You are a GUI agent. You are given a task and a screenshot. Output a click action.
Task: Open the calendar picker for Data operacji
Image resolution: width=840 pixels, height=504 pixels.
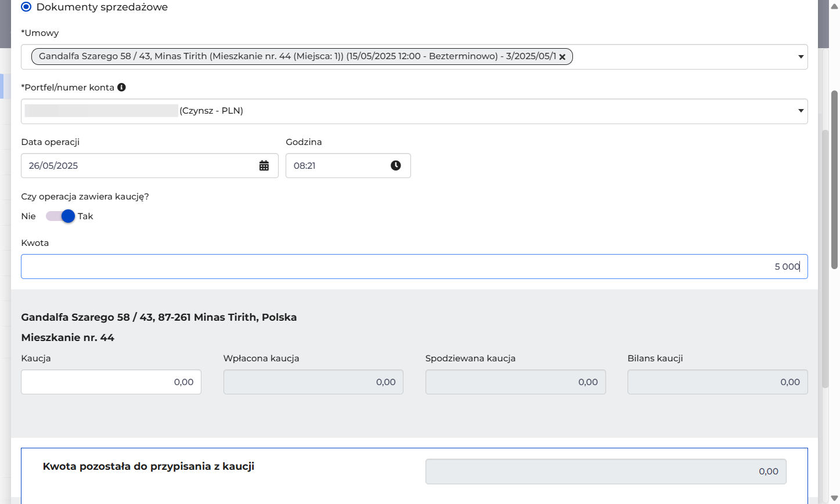tap(264, 165)
